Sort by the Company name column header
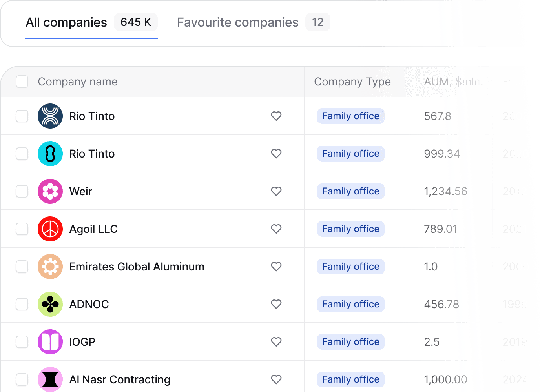The image size is (540, 392). [x=78, y=82]
